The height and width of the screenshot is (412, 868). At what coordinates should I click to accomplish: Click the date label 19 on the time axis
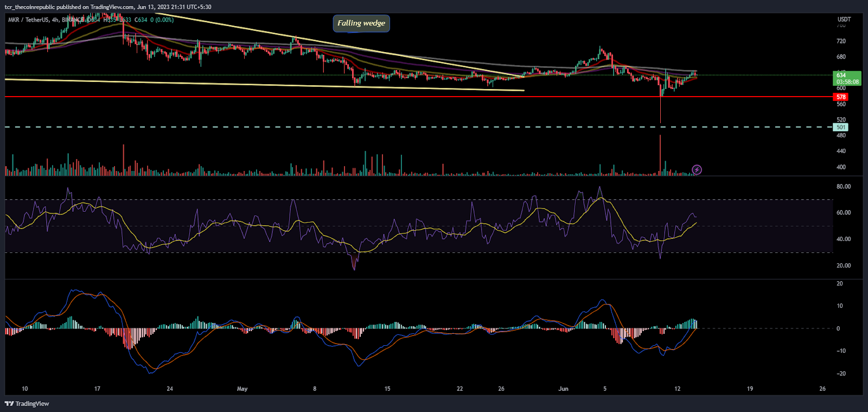tap(750, 389)
